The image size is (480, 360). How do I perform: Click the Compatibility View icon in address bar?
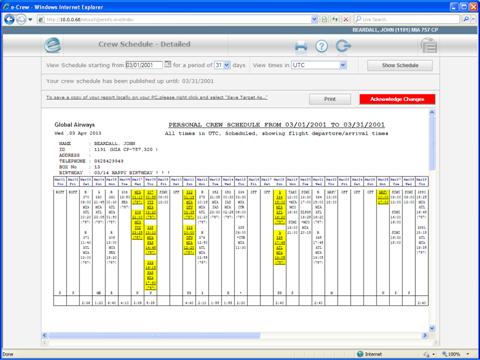tap(324, 20)
